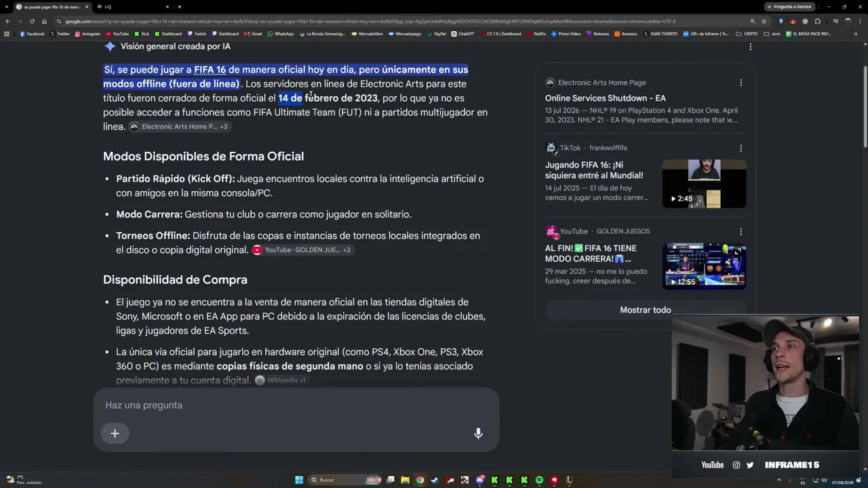Open the bookmarks apps grid icon
The width and height of the screenshot is (868, 488).
coord(7,34)
